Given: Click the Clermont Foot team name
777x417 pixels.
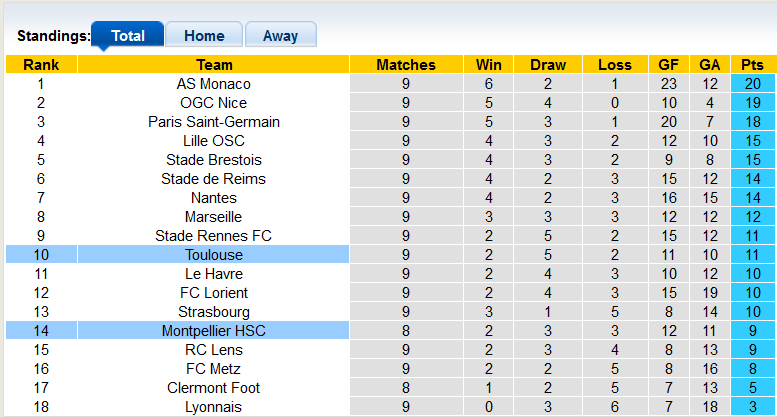Looking at the screenshot, I should [213, 388].
